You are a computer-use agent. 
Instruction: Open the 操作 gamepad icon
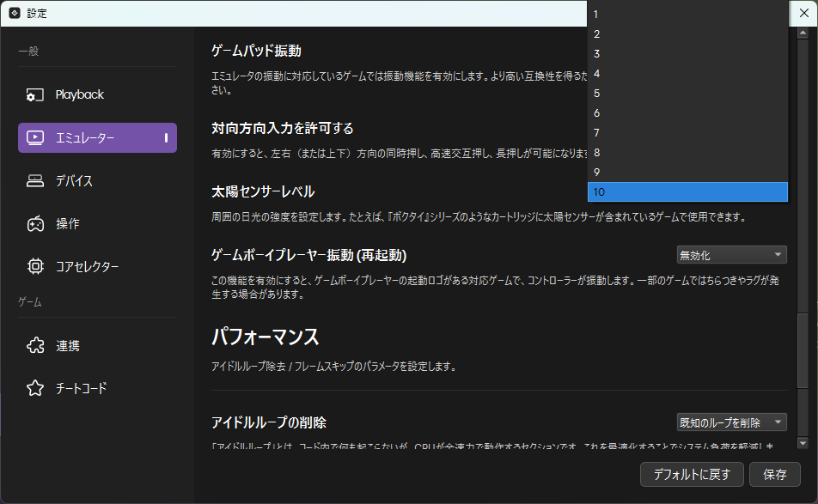35,224
